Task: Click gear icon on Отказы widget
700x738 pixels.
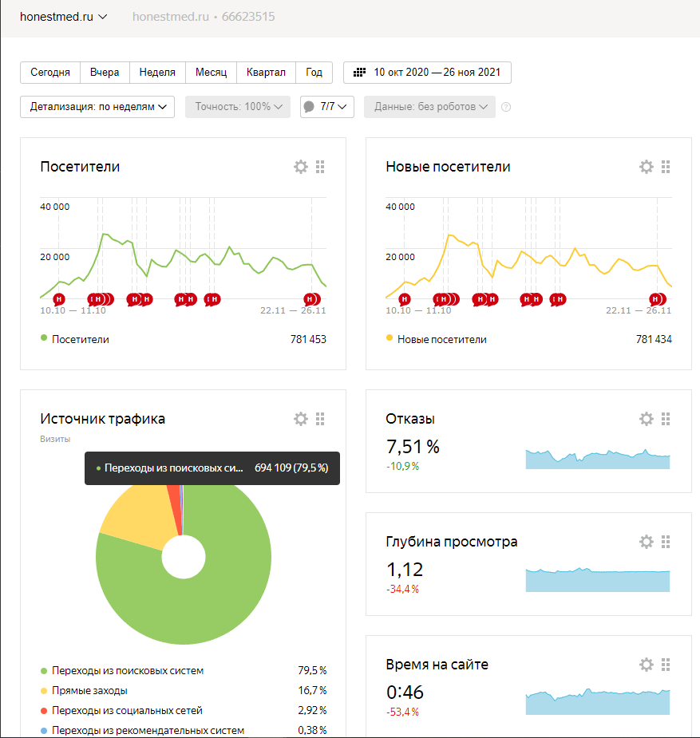Action: pos(647,419)
